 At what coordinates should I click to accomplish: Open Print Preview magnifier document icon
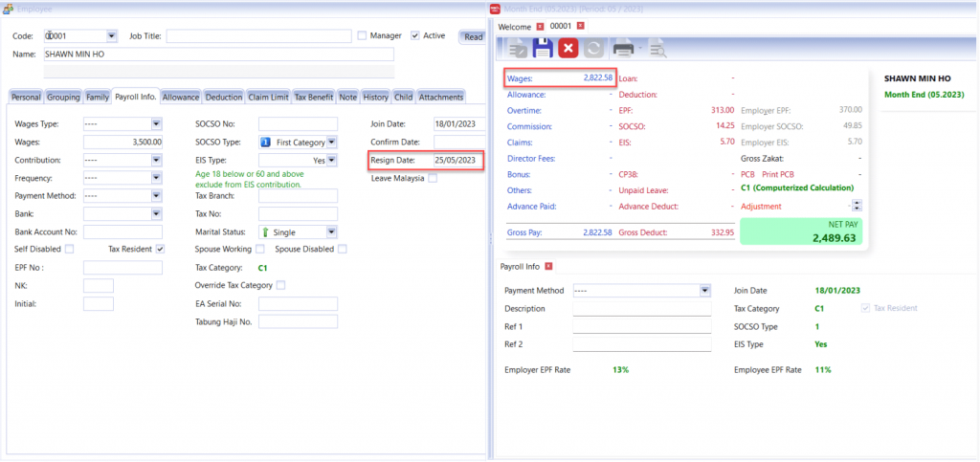657,49
